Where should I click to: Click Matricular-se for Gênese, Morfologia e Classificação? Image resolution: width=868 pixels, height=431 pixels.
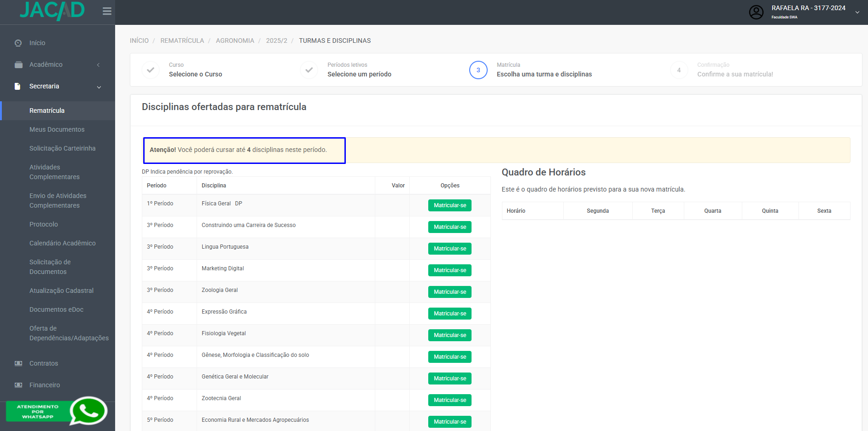450,357
